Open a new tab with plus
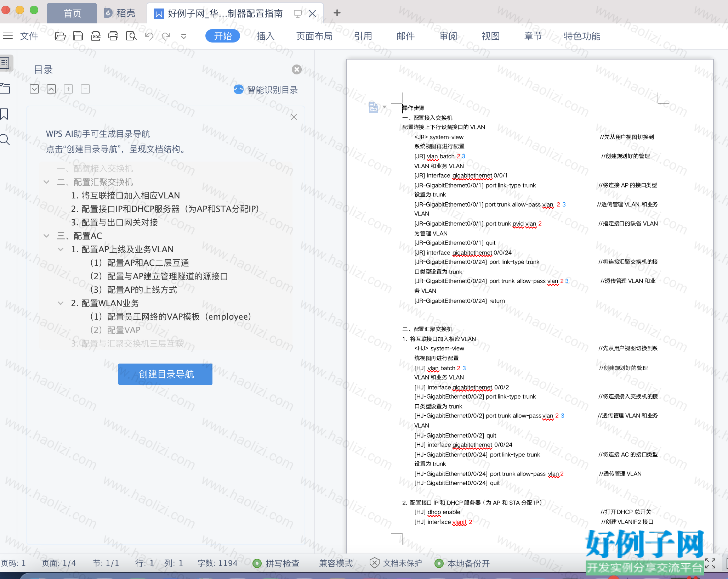The width and height of the screenshot is (728, 579). point(337,13)
